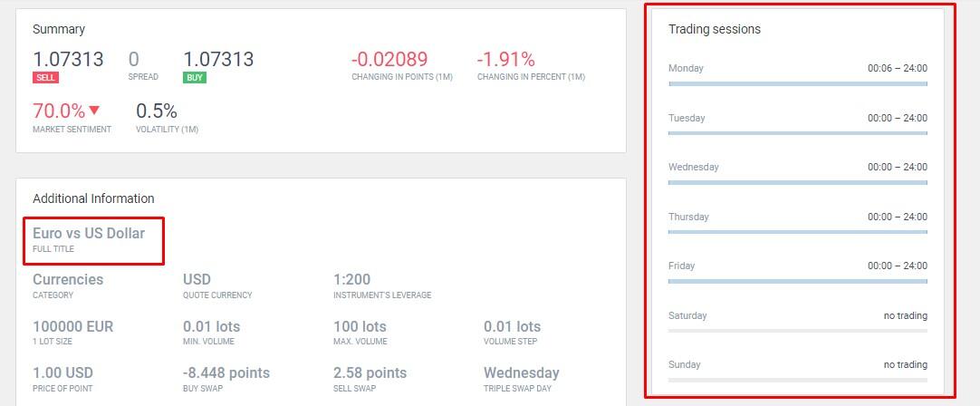Select the Euro vs US Dollar title
Viewport: 980px width, 406px height.
(x=89, y=234)
